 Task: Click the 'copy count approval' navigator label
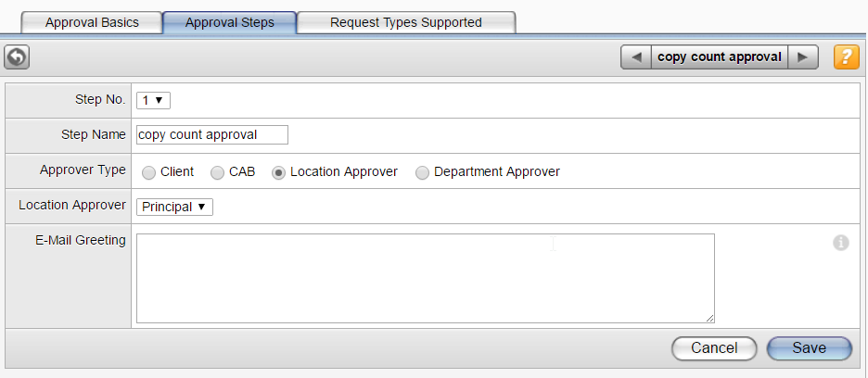coord(720,57)
